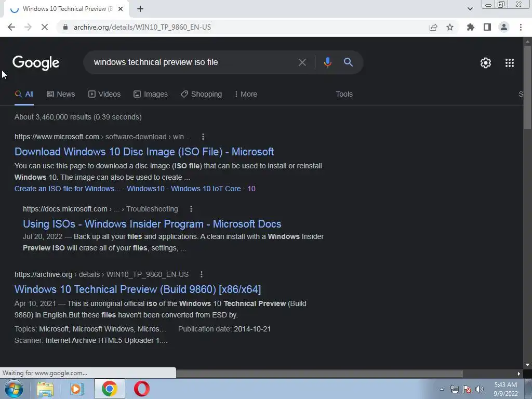Click the lock icon in address bar
Screen dimensions: 532x399
tap(65, 27)
